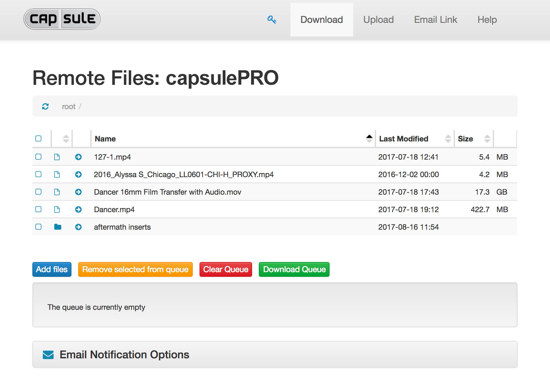Switch to the Upload tab
Viewport: 550px width, 392px height.
click(378, 20)
